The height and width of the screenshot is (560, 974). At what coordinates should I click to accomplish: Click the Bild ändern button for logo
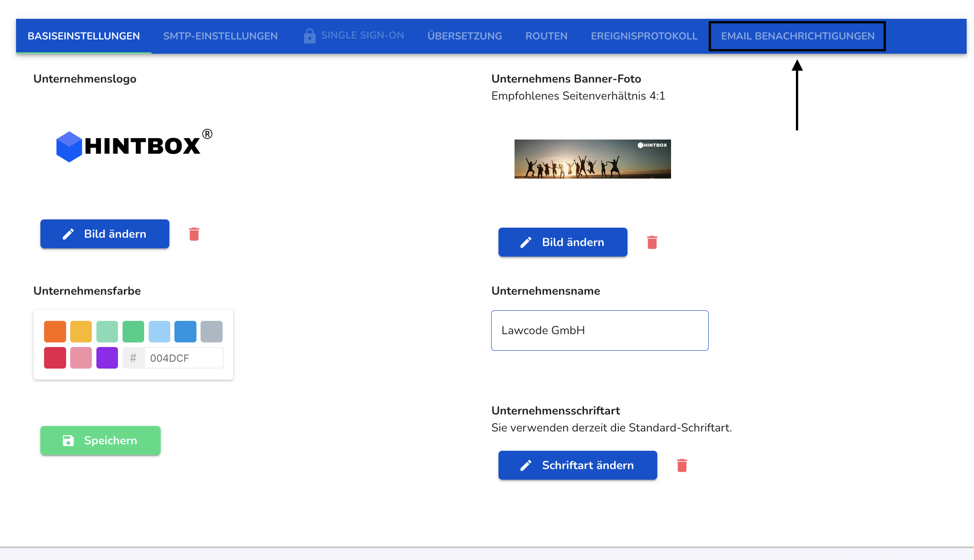pyautogui.click(x=105, y=234)
